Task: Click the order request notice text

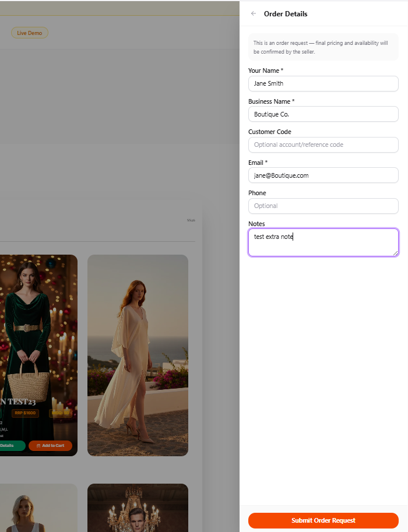Action: click(x=321, y=47)
